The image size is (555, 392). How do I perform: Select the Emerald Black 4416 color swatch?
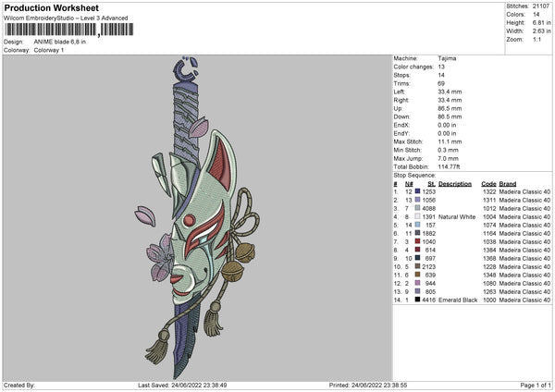[418, 300]
